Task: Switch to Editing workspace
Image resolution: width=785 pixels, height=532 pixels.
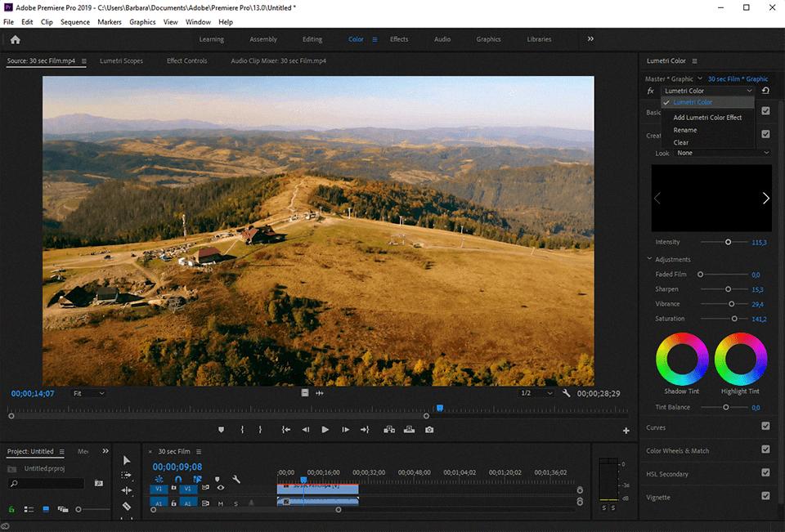Action: [312, 39]
